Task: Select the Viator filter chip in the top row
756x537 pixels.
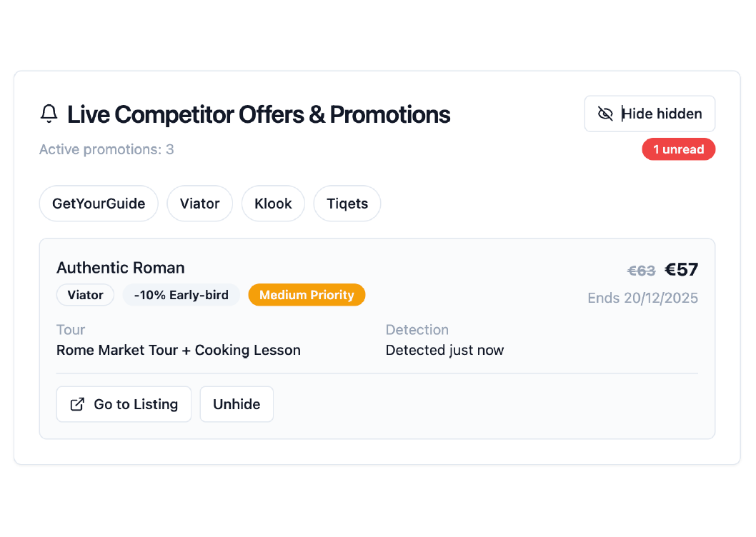Action: (x=199, y=204)
